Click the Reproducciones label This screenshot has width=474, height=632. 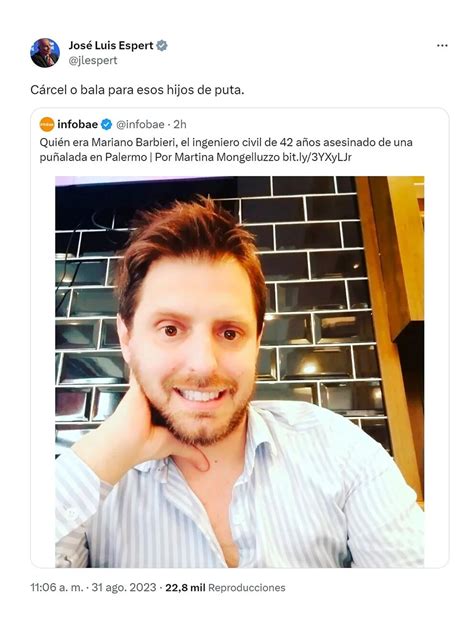247,588
